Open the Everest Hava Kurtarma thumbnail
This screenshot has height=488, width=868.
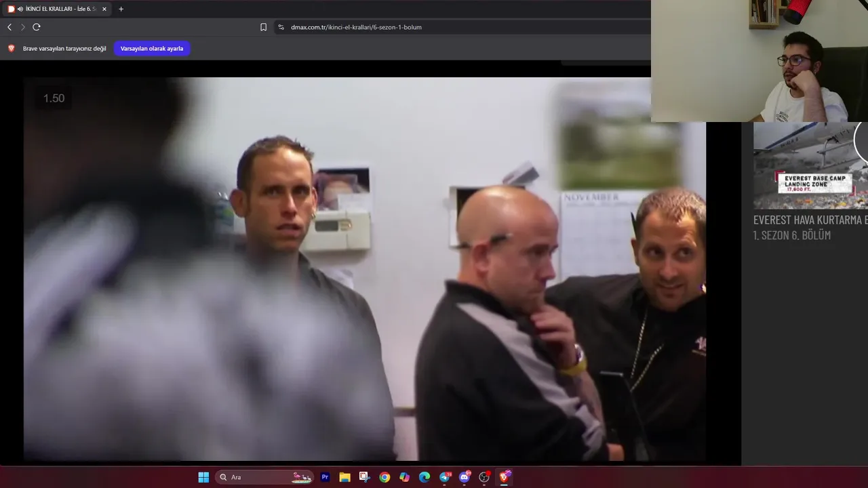(810, 165)
